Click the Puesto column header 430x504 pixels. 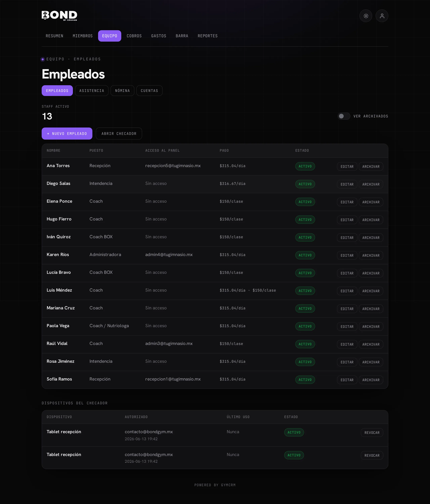click(96, 150)
